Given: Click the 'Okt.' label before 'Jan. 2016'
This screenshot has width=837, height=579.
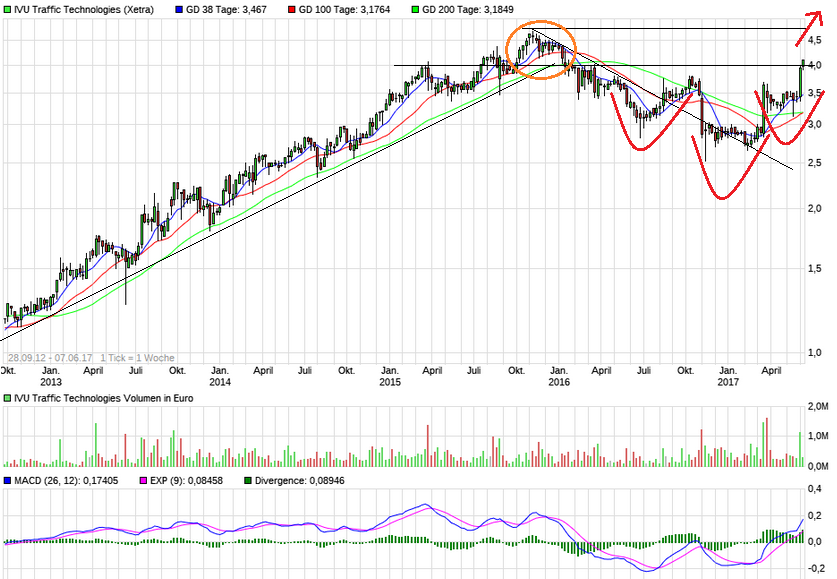Looking at the screenshot, I should tap(516, 371).
